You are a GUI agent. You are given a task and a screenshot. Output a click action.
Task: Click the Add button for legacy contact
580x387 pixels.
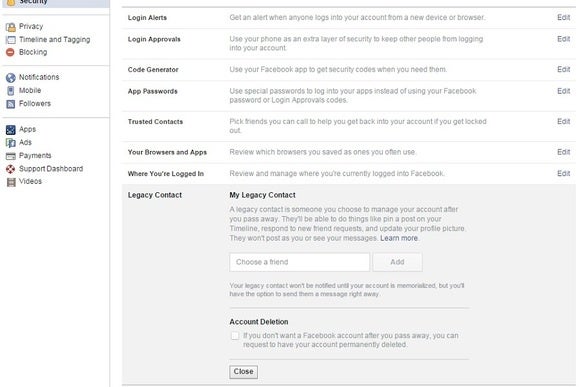[x=397, y=262]
